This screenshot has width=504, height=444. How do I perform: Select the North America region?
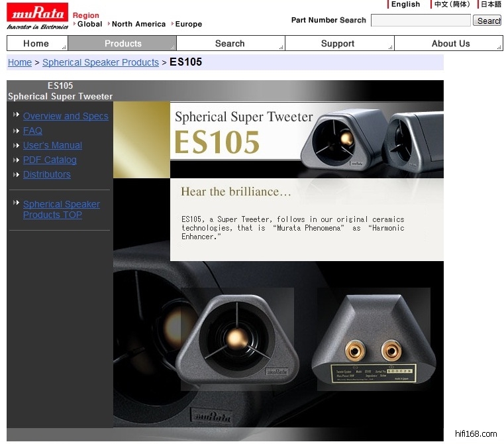click(x=138, y=24)
